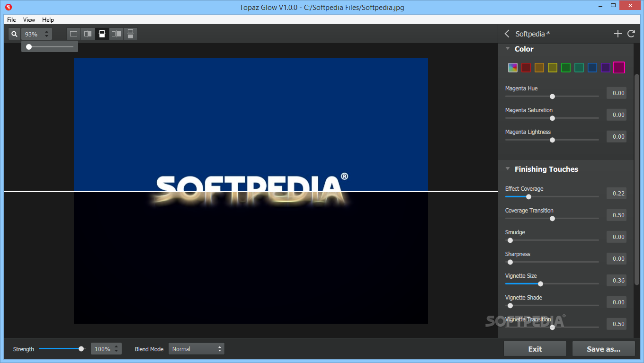Image resolution: width=644 pixels, height=363 pixels.
Task: Click the Strength percentage stepper arrows
Action: point(116,349)
